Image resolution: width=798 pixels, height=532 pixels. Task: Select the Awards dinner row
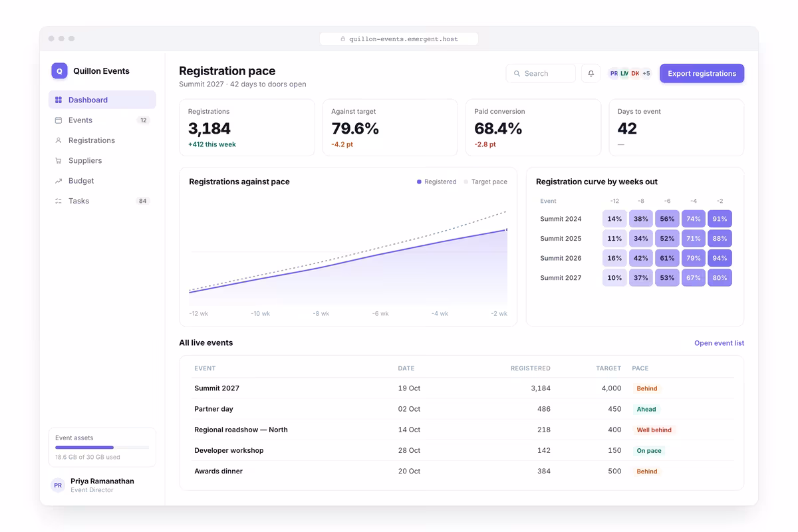coord(462,471)
